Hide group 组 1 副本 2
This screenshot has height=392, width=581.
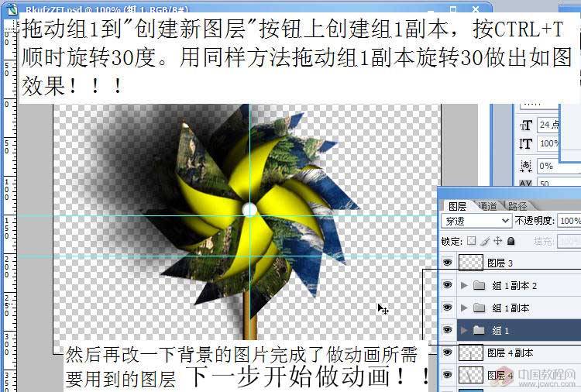coord(447,285)
